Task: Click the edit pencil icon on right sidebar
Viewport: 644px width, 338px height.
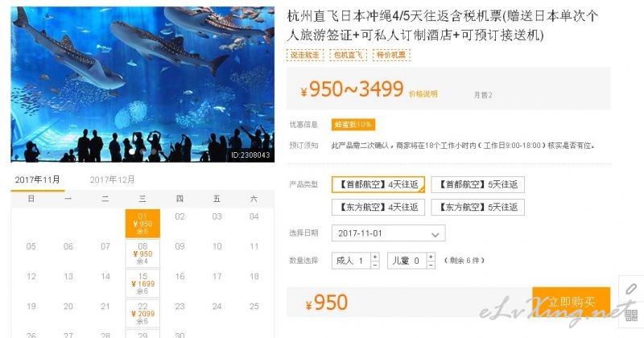Action: (631, 289)
